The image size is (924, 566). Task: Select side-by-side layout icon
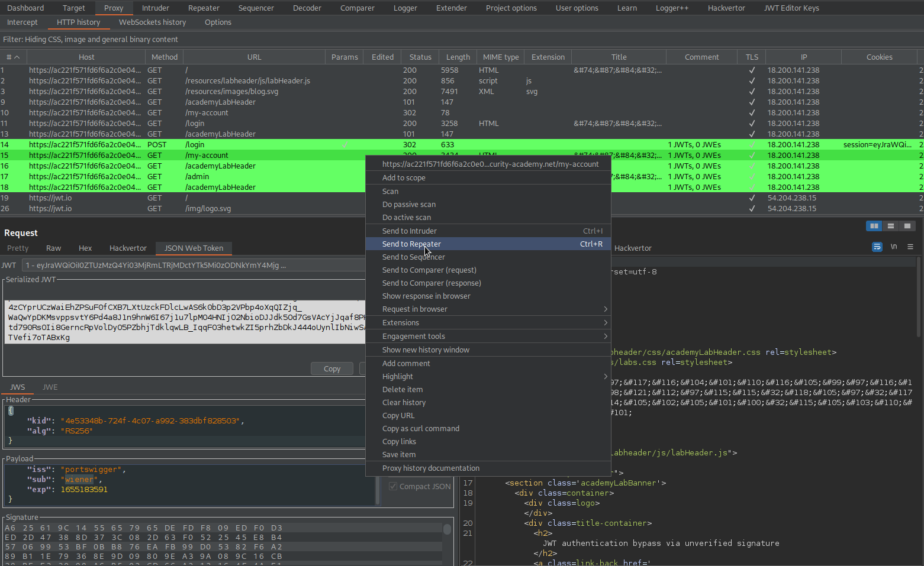pos(874,226)
